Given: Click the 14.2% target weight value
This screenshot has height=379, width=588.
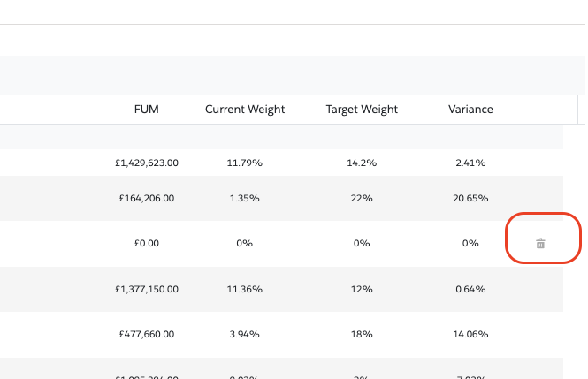Looking at the screenshot, I should coord(362,163).
